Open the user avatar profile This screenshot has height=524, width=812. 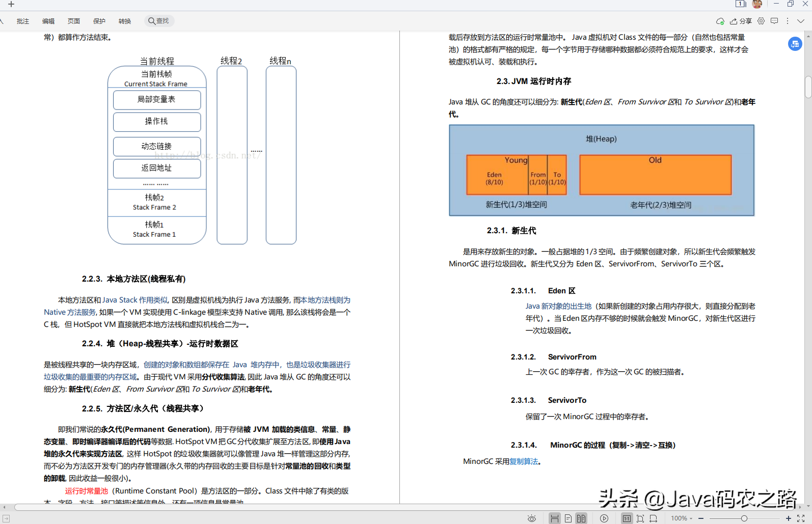pyautogui.click(x=757, y=4)
